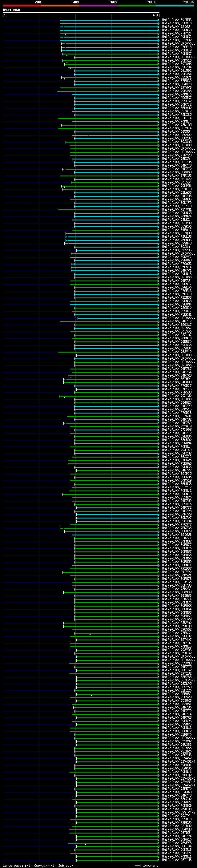197x868 pixels.
Task: Click the green alignment bar for UniRef100_Q9FJ55
Action: [108, 91]
